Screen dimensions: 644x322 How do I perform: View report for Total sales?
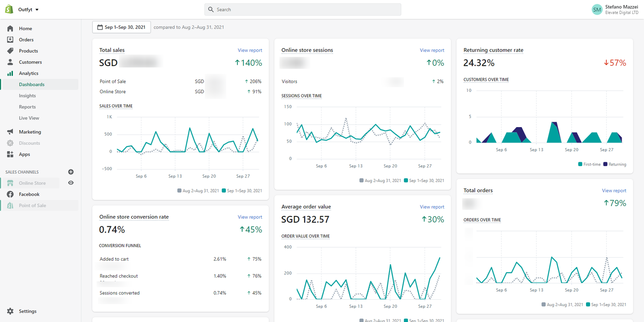coord(250,50)
